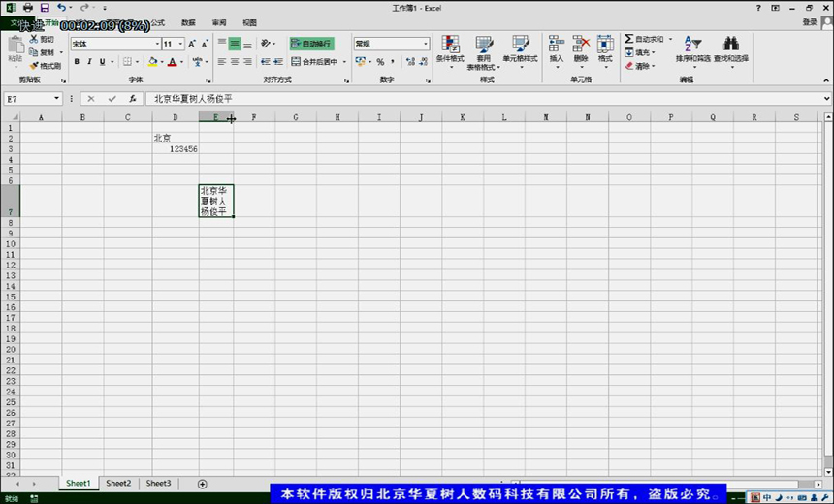The image size is (834, 504).
Task: Toggle underline formatting
Action: click(x=102, y=62)
